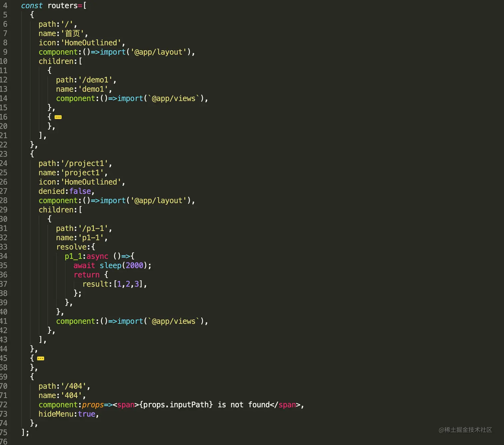This screenshot has width=504, height=445.
Task: Click the 'is not found' text
Action: point(244,405)
